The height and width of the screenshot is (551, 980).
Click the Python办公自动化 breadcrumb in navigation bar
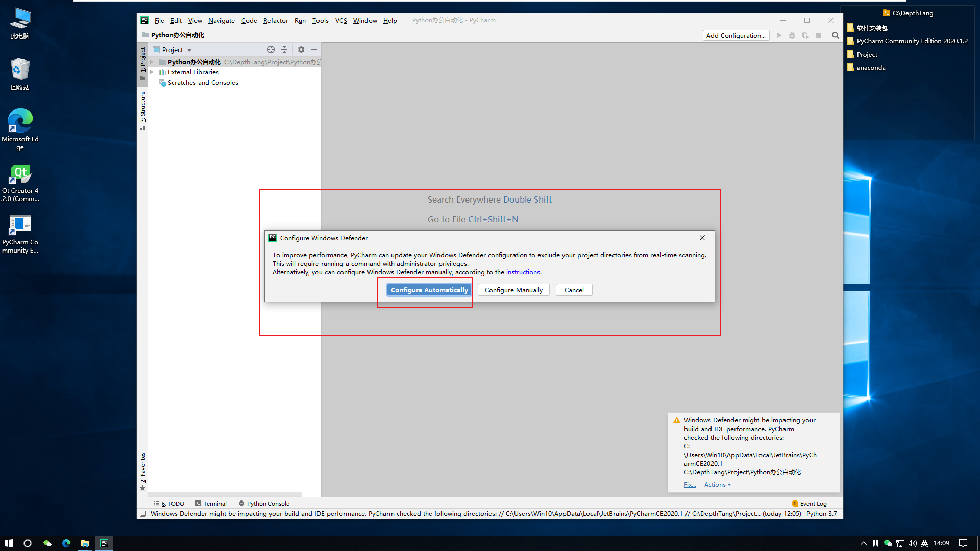tap(174, 35)
